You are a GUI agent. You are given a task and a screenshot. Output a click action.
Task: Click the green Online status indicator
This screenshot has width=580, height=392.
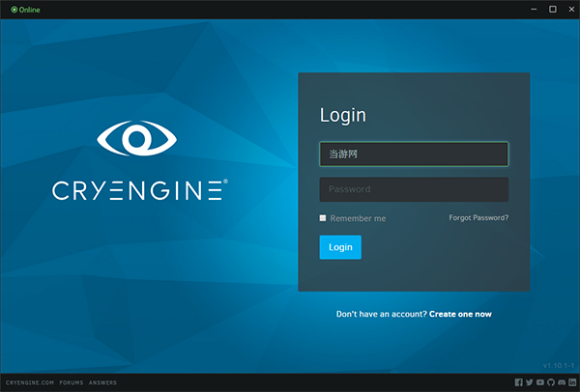25,10
